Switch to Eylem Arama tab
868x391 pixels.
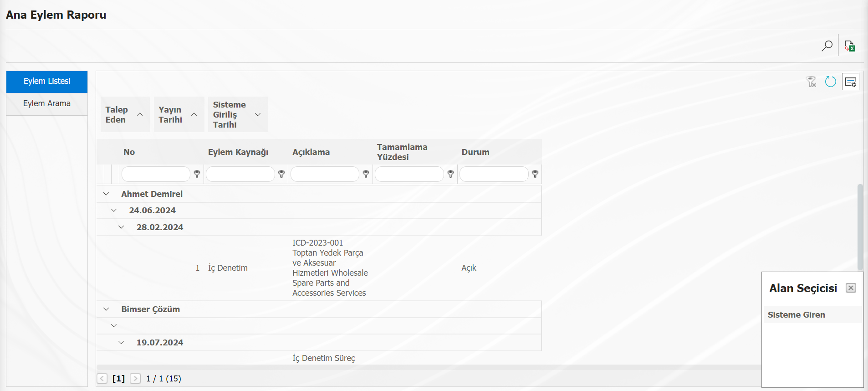(47, 104)
